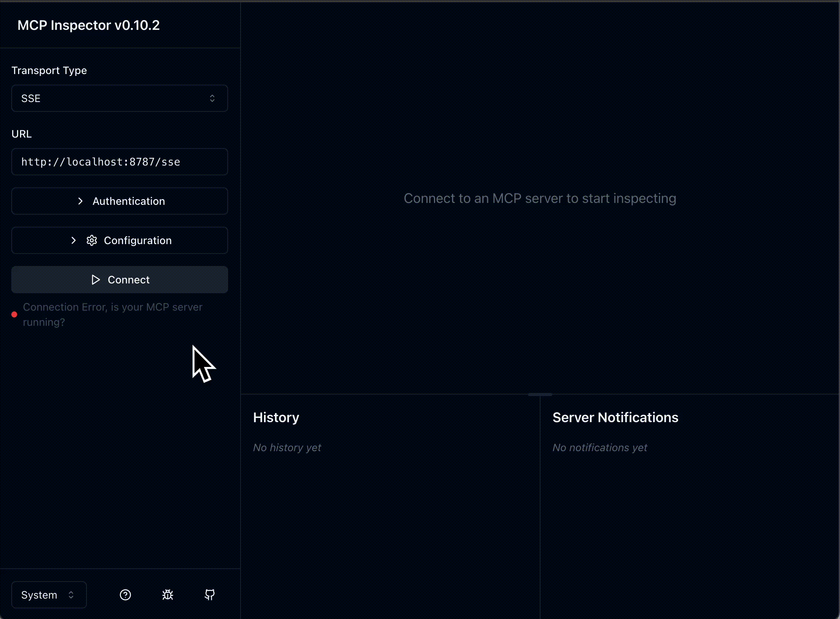Click the Transport Type label
Viewport: 840px width, 619px height.
pos(49,71)
